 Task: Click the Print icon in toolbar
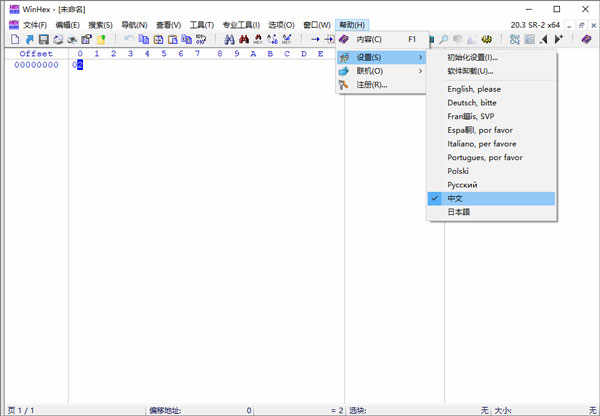(x=58, y=39)
